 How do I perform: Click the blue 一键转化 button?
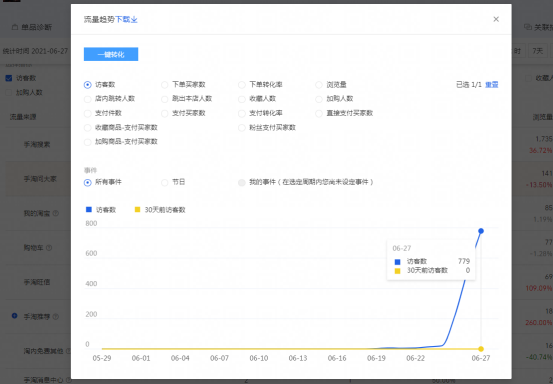[x=111, y=54]
